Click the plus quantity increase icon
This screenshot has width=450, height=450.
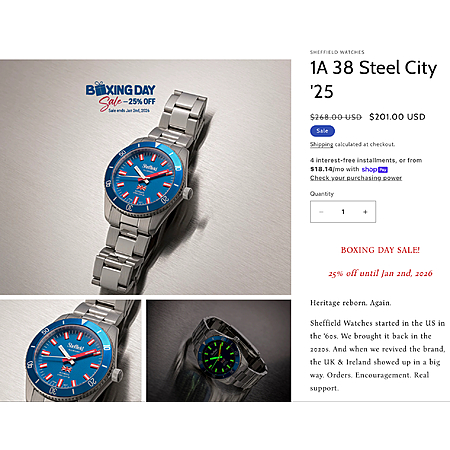point(365,212)
